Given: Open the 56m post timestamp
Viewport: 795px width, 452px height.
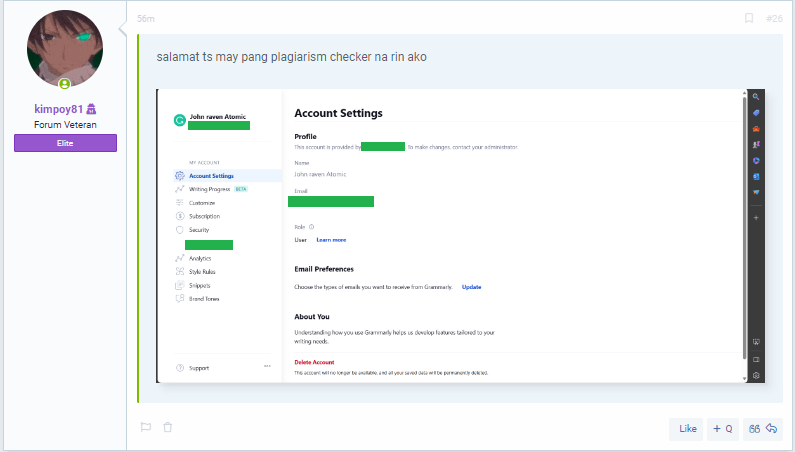Looking at the screenshot, I should 146,19.
